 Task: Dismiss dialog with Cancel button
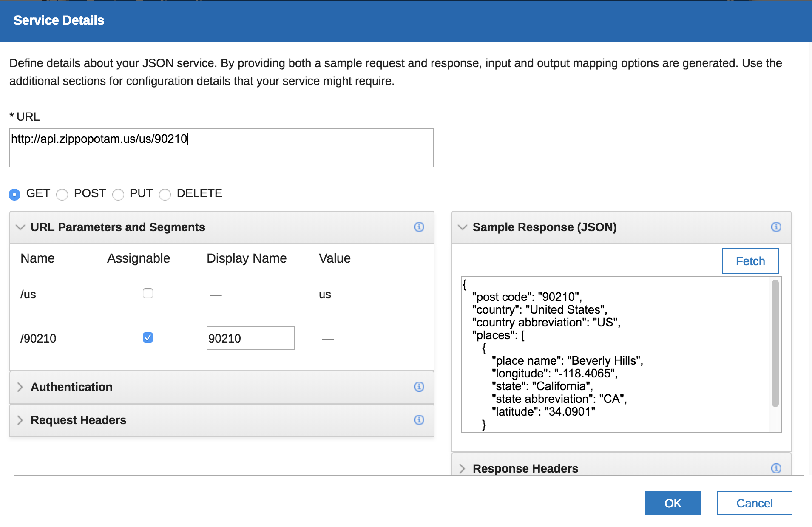(x=754, y=503)
